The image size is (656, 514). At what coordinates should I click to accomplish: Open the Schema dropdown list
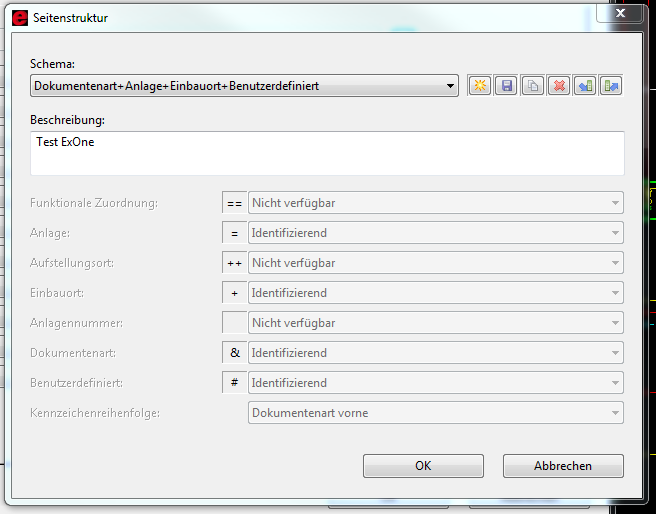(244, 86)
